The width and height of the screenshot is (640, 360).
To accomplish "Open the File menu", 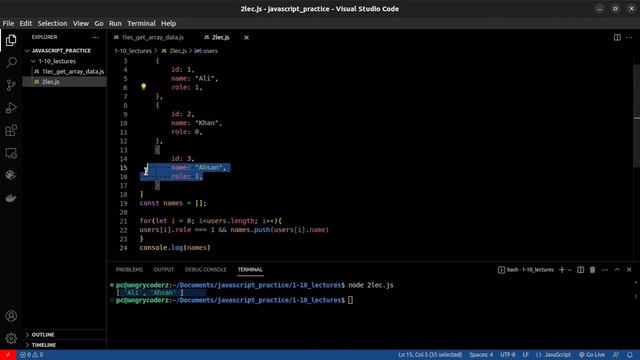I will tap(8, 23).
